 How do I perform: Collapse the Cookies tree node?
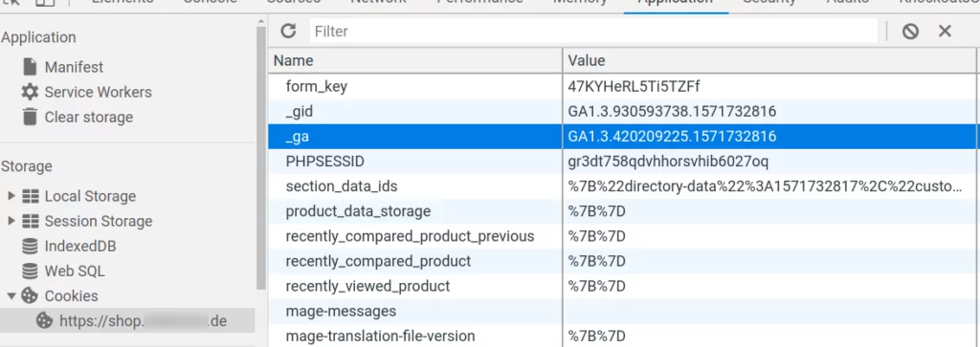click(x=11, y=295)
